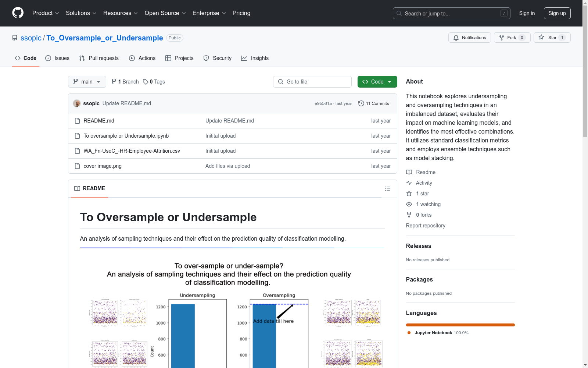Click the file icon next to README.md
The width and height of the screenshot is (588, 368).
77,121
